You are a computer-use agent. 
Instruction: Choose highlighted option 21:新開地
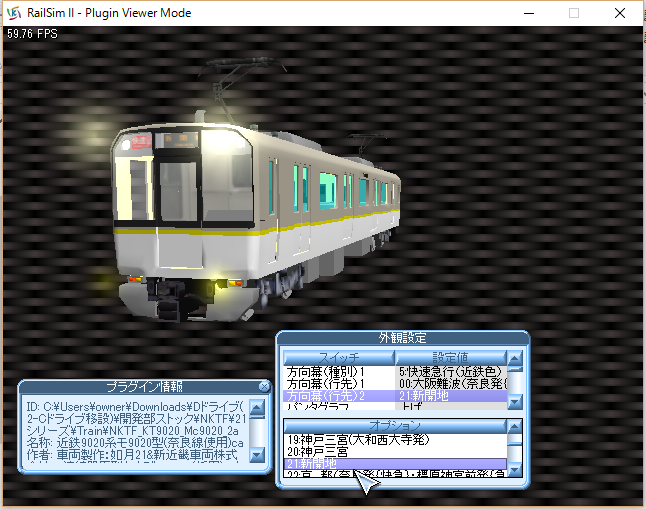pyautogui.click(x=395, y=464)
